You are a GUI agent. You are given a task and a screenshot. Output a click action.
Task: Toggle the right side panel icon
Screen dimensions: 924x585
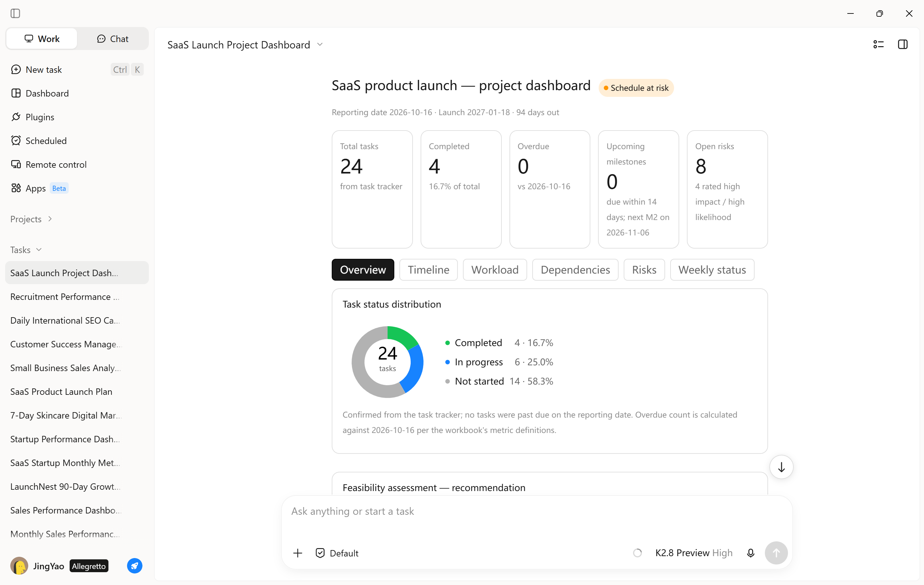[x=903, y=45]
